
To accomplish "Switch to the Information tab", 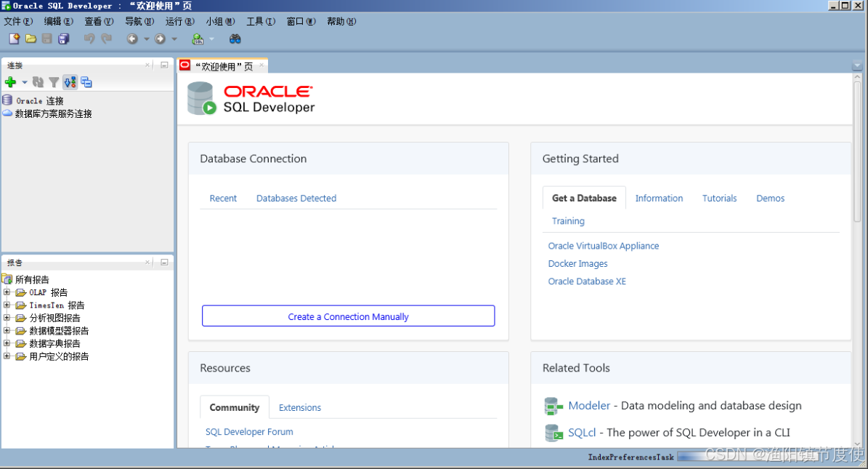I will click(x=659, y=198).
